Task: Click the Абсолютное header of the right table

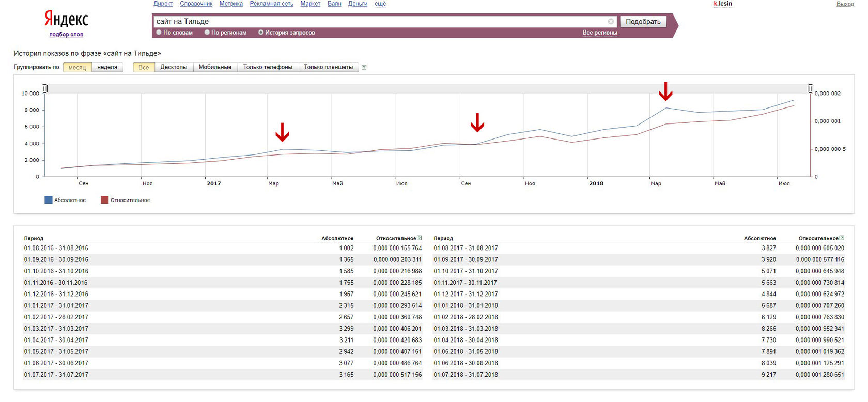Action: (760, 238)
